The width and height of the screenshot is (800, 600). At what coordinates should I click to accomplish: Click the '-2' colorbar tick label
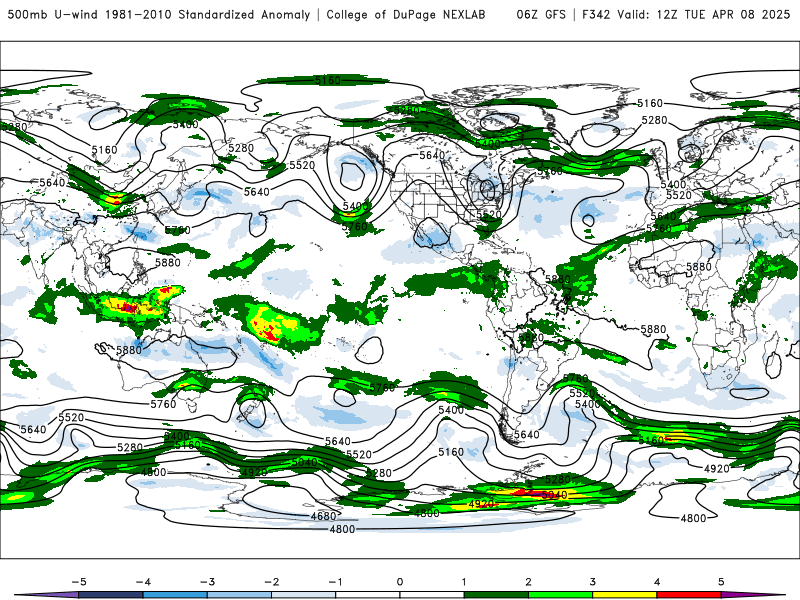(x=271, y=582)
